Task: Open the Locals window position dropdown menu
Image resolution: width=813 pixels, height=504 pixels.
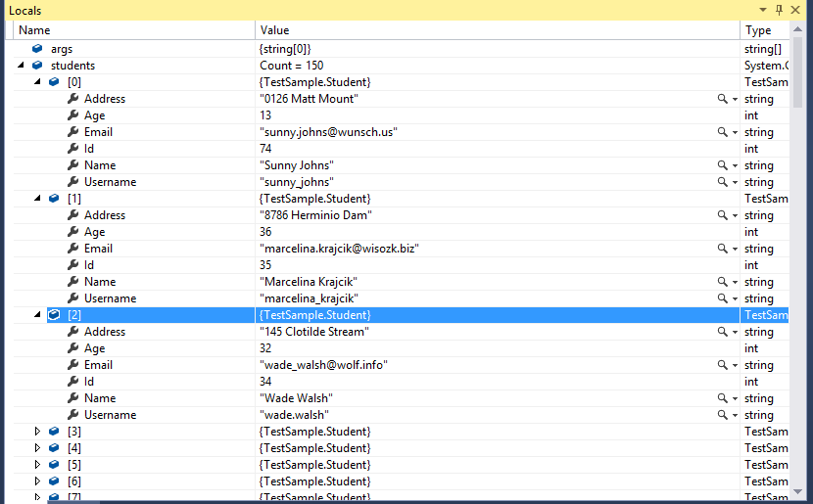Action: tap(762, 10)
